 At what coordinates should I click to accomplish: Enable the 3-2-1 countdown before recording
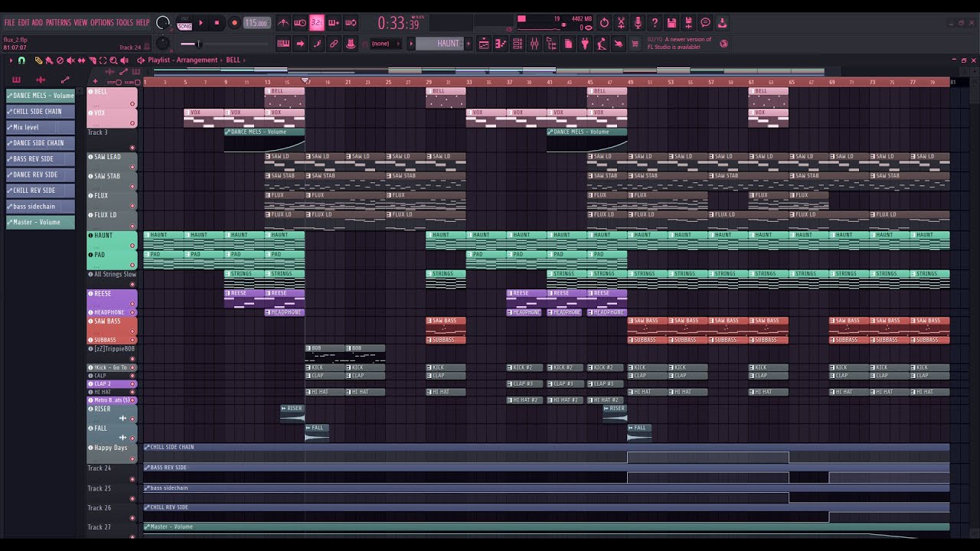click(317, 23)
